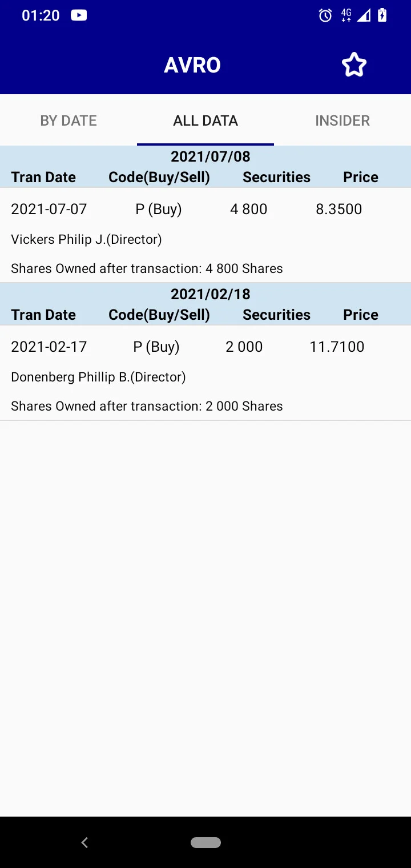
Task: Tap the 11.7100 price value
Action: pos(337,347)
